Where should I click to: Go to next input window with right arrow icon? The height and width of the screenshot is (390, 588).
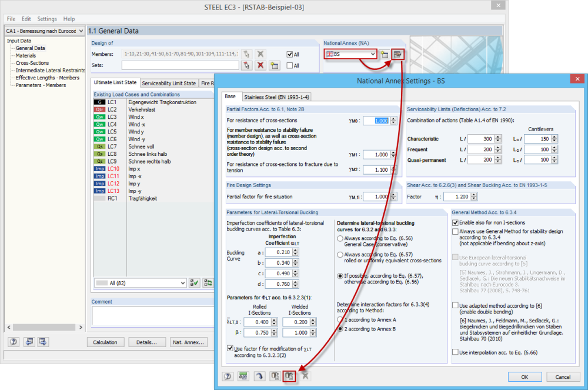pos(43,342)
